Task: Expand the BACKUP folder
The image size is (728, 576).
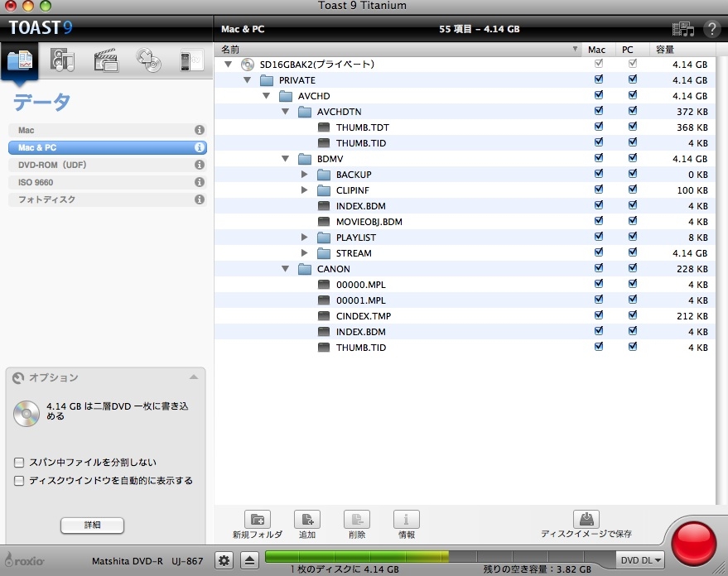Action: pyautogui.click(x=305, y=175)
